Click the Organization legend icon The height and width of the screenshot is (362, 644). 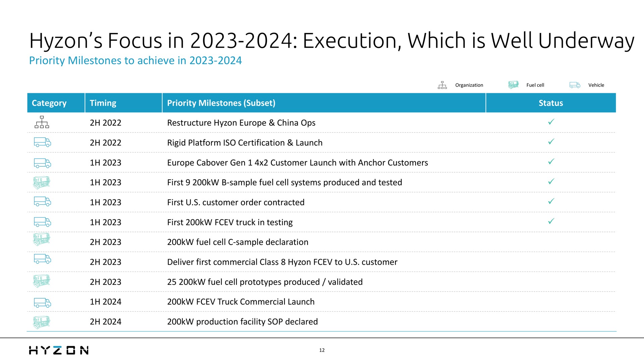tap(442, 85)
